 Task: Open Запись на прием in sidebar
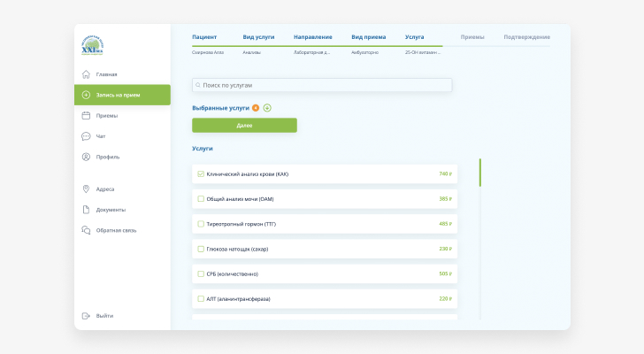(x=122, y=95)
